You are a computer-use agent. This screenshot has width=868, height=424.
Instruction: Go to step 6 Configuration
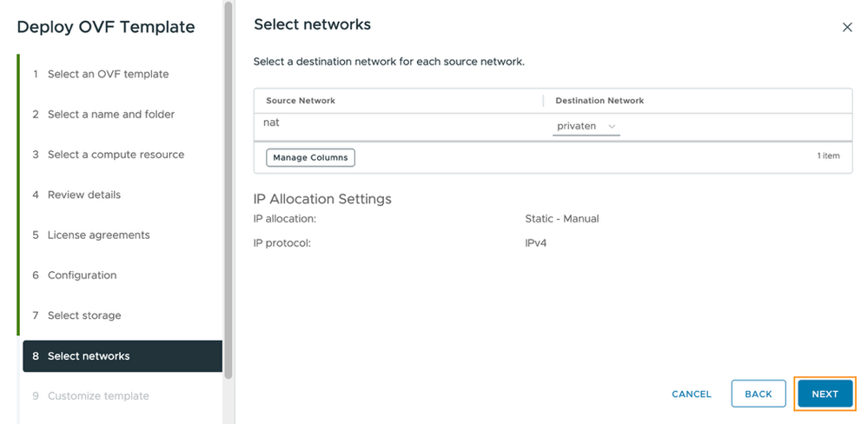(x=82, y=275)
